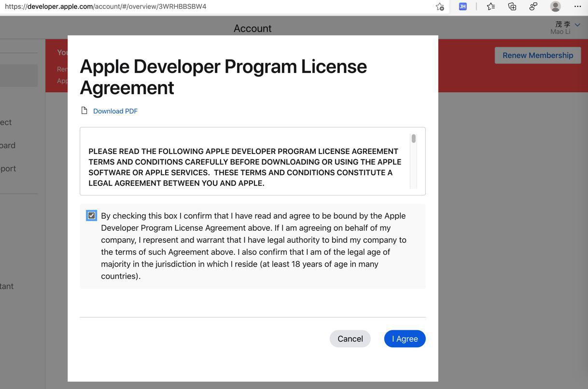Click the agreement heading title text
588x389 pixels.
[x=223, y=77]
